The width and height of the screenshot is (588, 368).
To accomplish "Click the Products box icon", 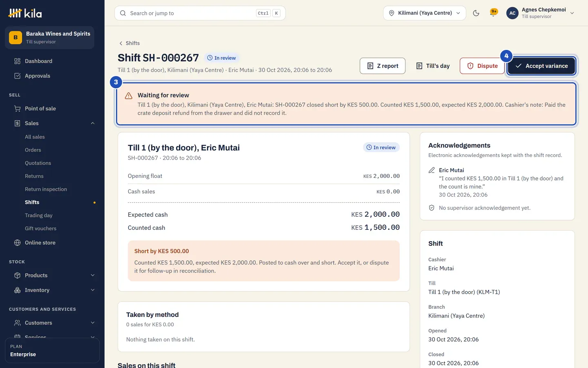I will (17, 276).
